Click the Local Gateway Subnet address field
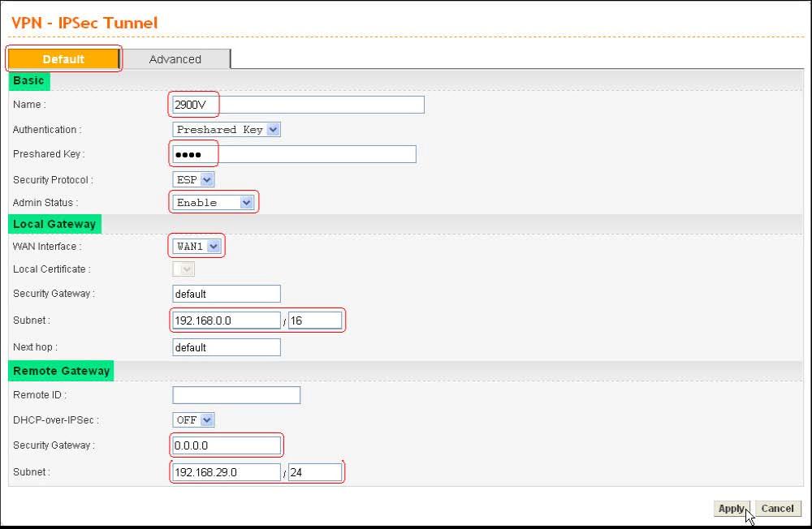This screenshot has width=812, height=529. 227,320
